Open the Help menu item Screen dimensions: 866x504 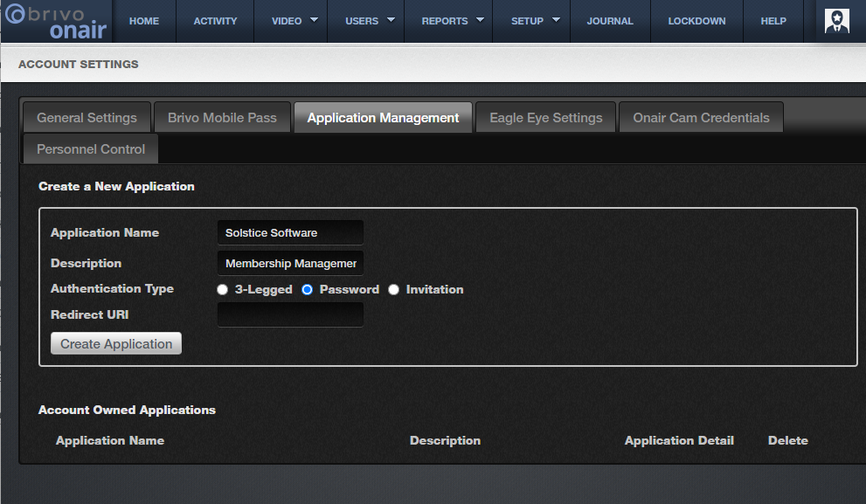773,21
